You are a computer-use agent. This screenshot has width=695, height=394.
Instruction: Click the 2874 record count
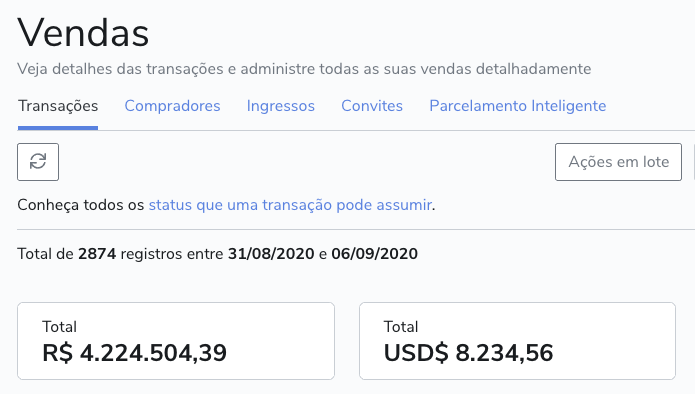97,254
